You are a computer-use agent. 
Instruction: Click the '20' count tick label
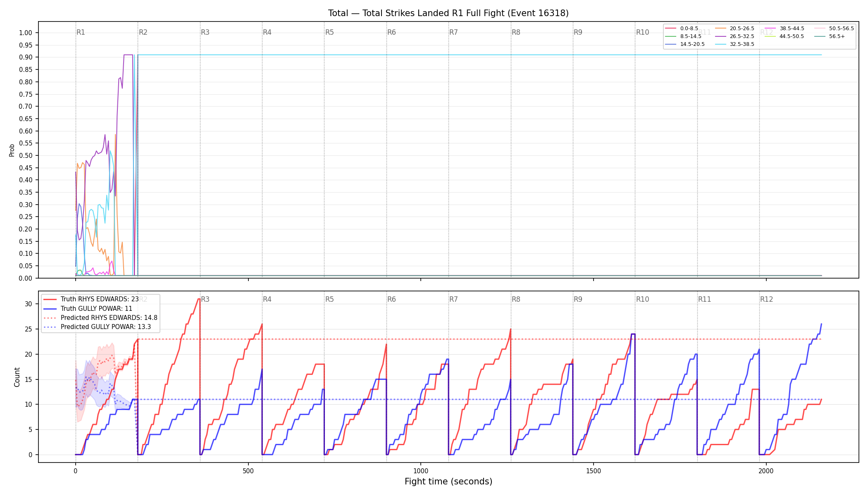tap(29, 355)
